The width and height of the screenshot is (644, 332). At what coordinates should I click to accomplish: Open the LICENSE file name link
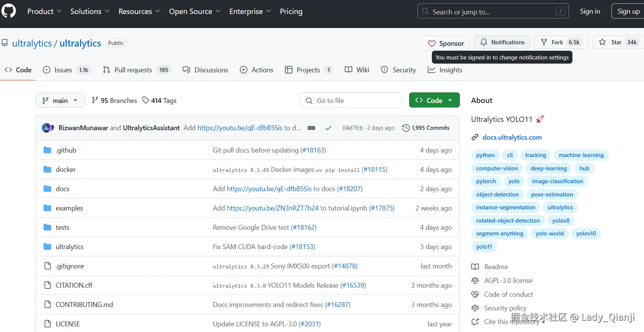click(68, 324)
